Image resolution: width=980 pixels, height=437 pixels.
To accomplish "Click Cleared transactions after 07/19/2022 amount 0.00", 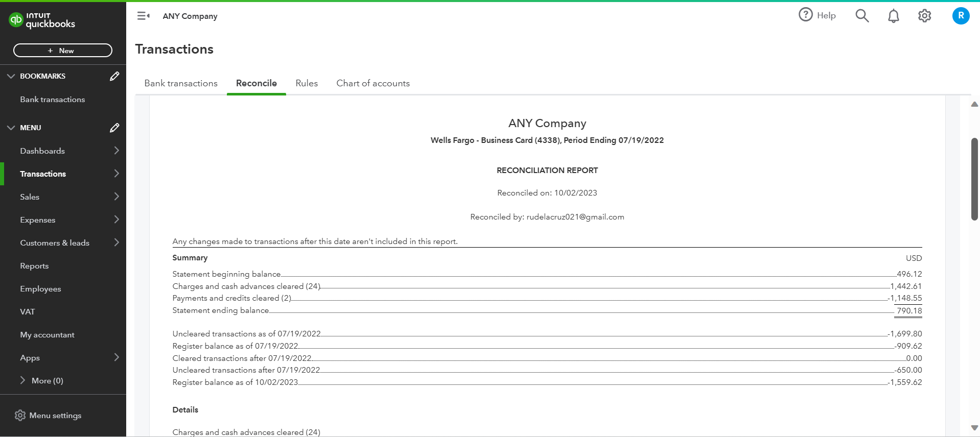I will 914,358.
